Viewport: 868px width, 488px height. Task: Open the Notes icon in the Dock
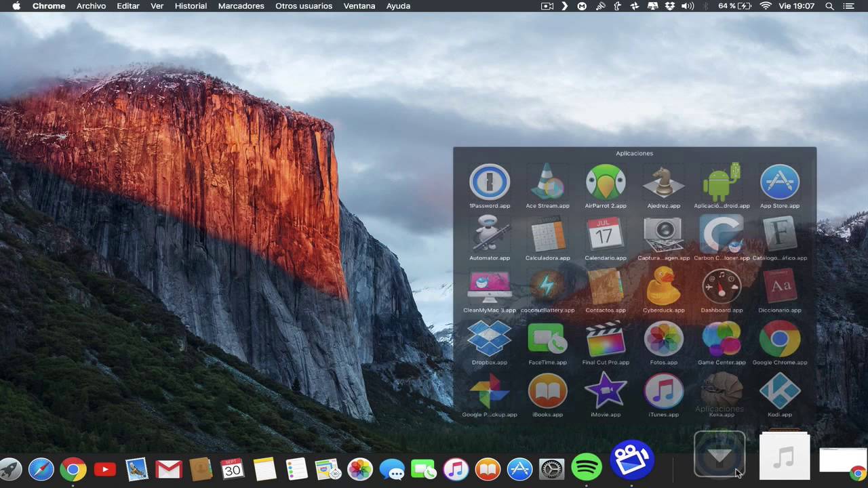point(264,469)
